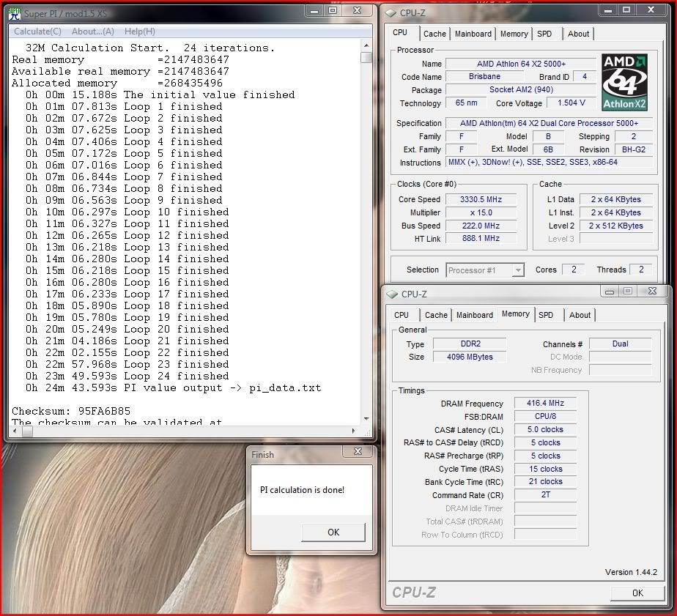Click OK button in CPU-Z Memory window
Viewport: 677px width, 616px height.
coord(637,593)
